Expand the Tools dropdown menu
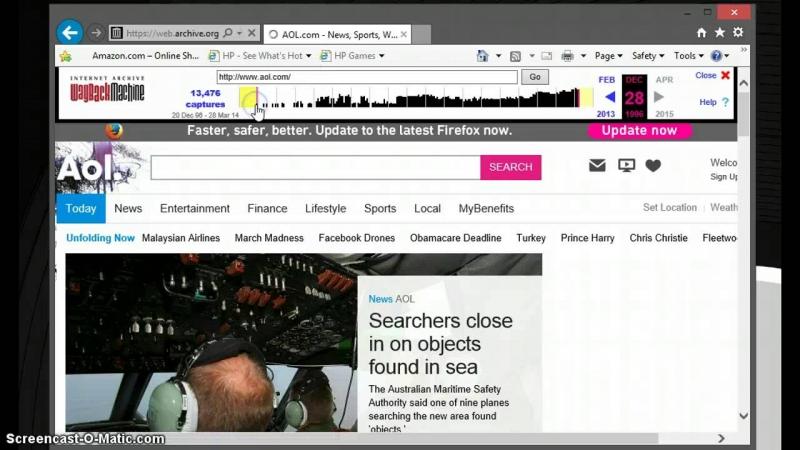 (688, 56)
